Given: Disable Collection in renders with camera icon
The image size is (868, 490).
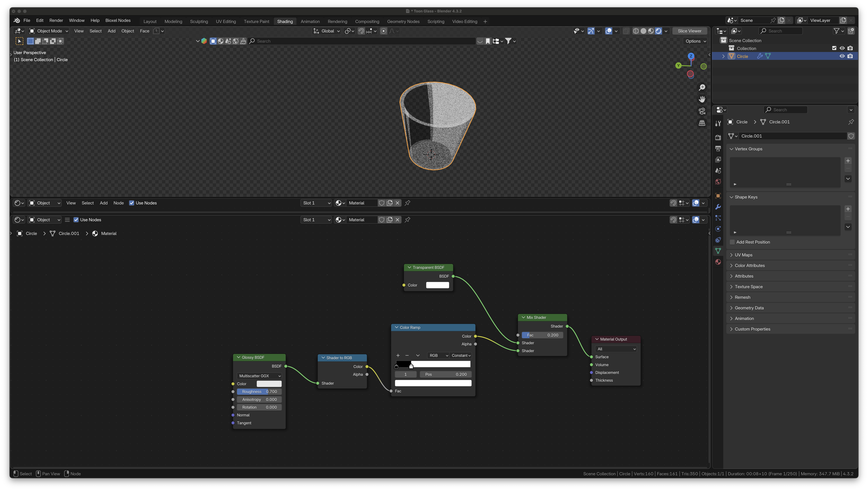Looking at the screenshot, I should click(850, 48).
